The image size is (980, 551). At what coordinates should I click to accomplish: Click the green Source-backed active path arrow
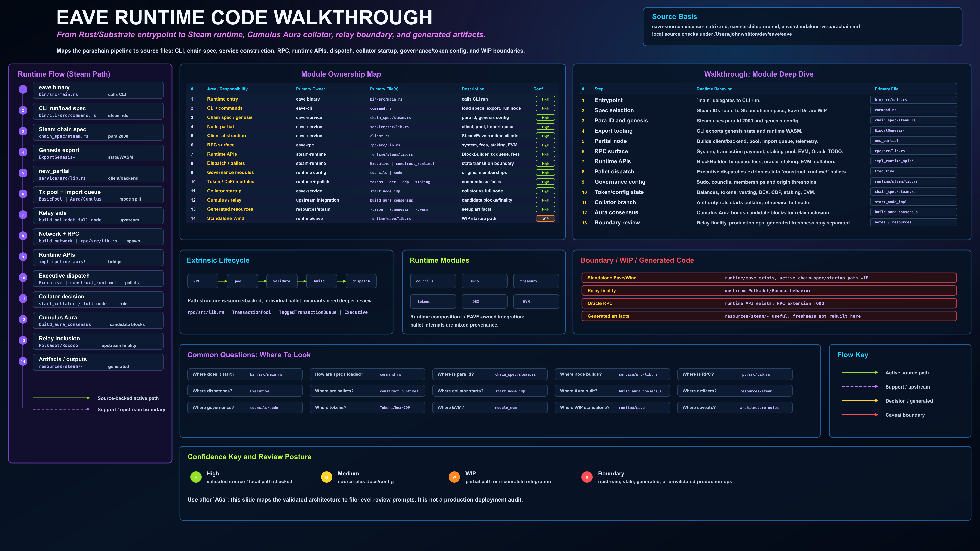[61, 398]
